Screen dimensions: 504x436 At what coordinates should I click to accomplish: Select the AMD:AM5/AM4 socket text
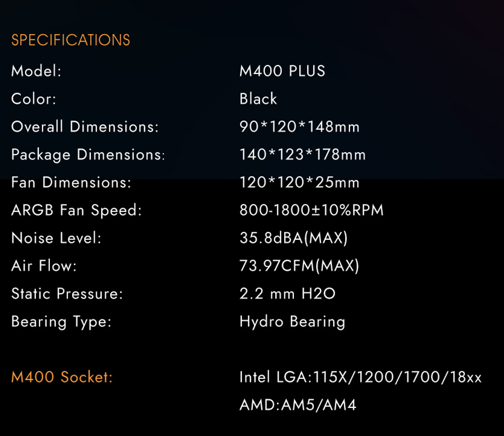[298, 405]
